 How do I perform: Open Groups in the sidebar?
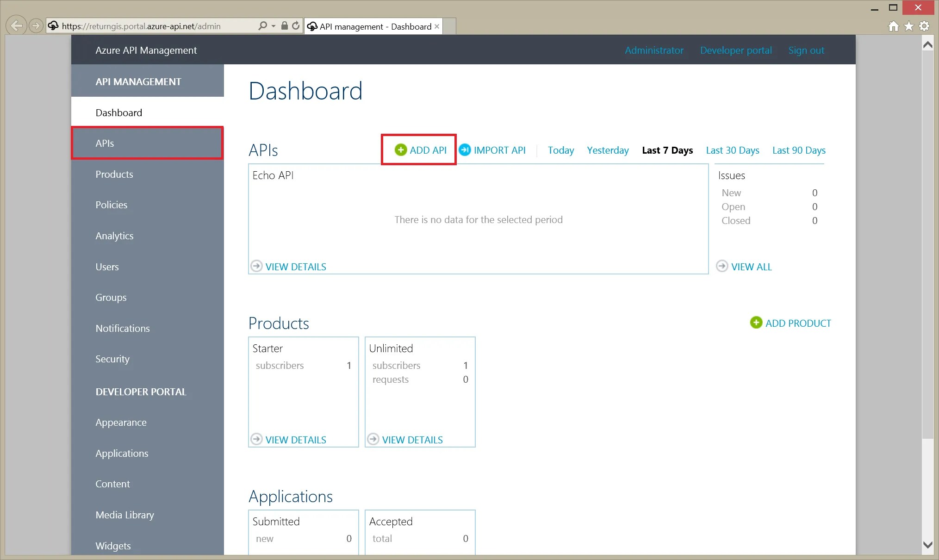[147, 297]
